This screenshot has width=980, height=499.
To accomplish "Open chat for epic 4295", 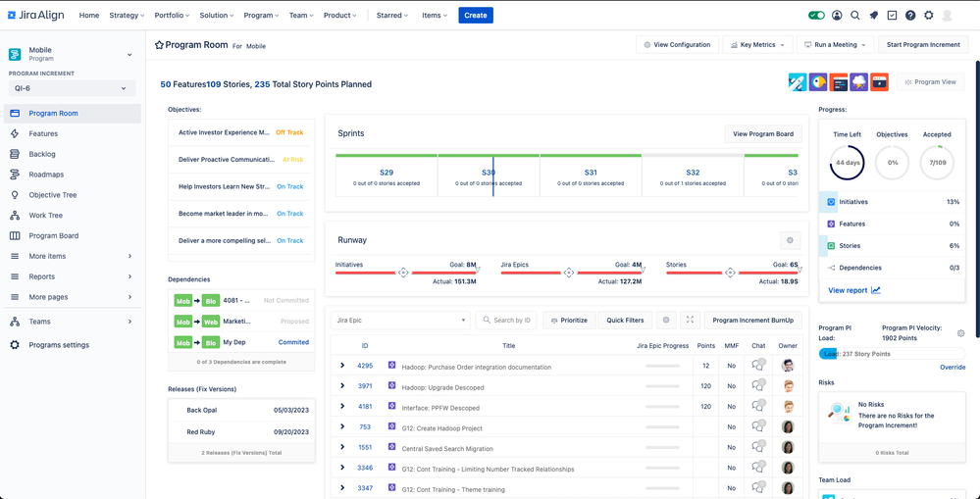I will point(758,366).
